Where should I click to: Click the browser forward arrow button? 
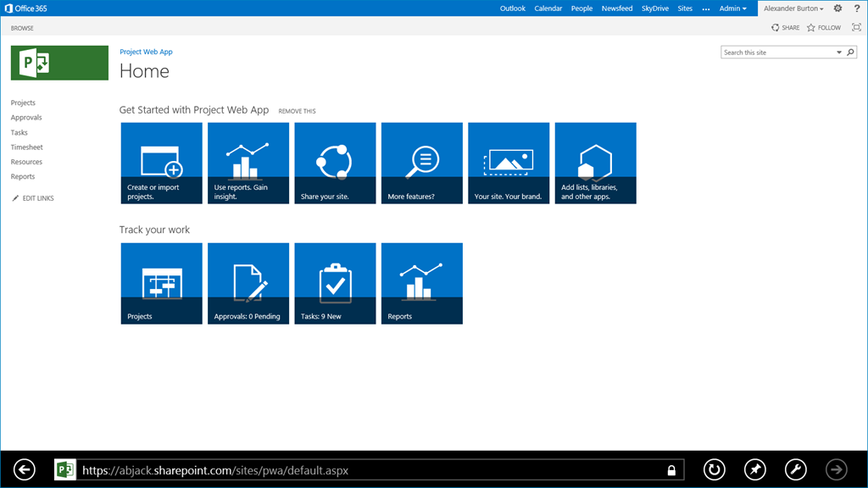[x=837, y=469]
